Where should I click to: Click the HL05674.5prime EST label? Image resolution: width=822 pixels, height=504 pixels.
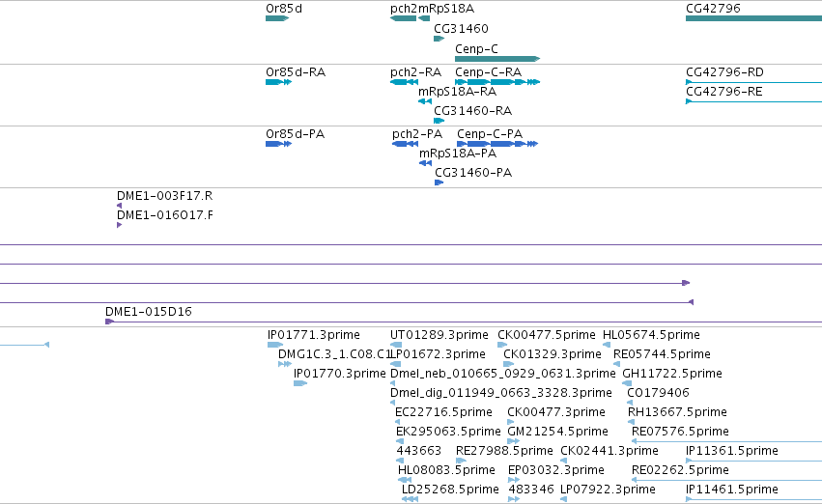click(x=651, y=335)
